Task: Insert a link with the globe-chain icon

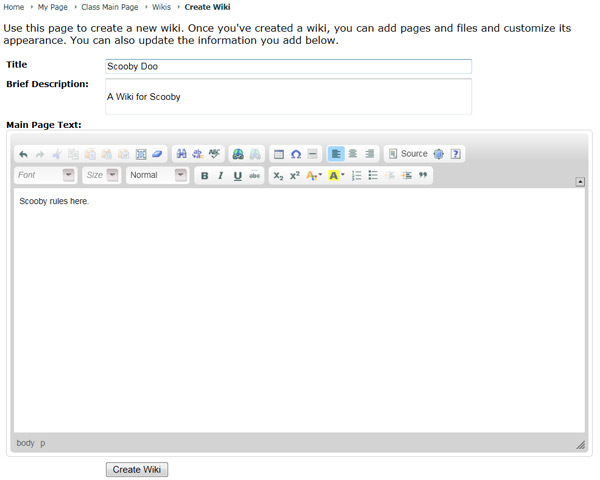Action: 238,154
